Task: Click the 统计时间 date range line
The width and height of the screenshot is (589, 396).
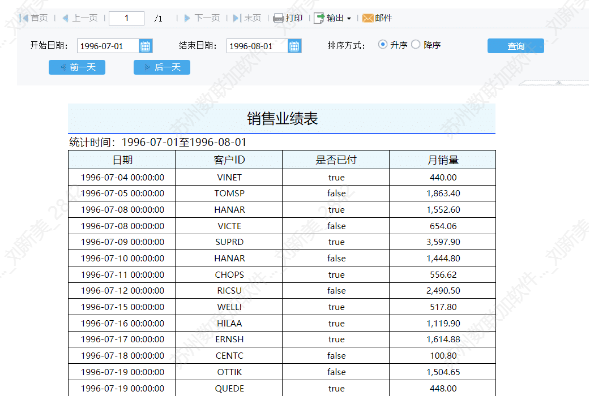Action: coord(158,142)
